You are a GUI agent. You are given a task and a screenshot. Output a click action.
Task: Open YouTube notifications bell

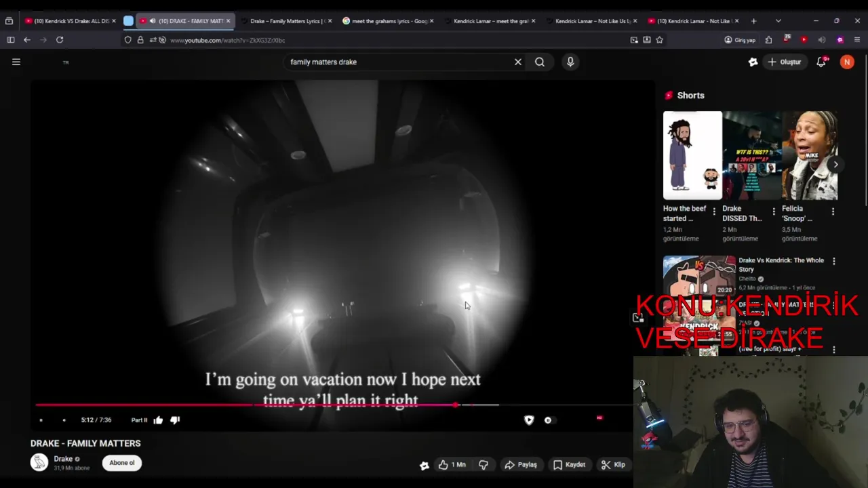[x=821, y=62]
